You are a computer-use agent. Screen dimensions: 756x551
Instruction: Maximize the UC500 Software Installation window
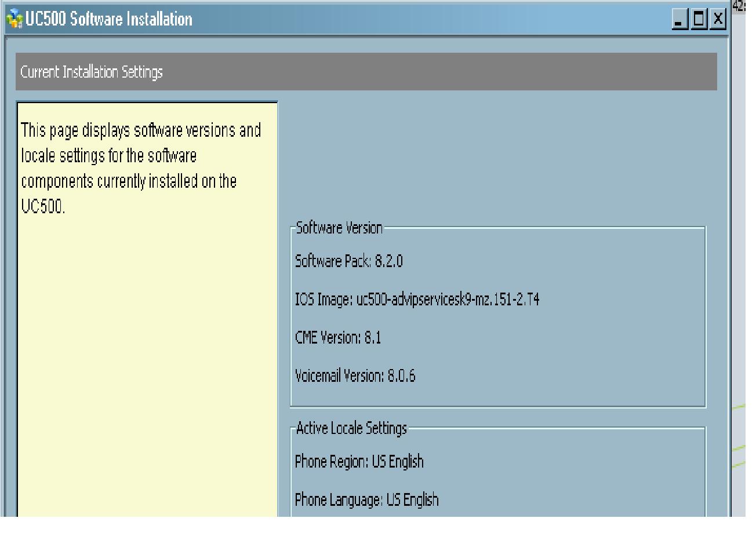pos(699,19)
